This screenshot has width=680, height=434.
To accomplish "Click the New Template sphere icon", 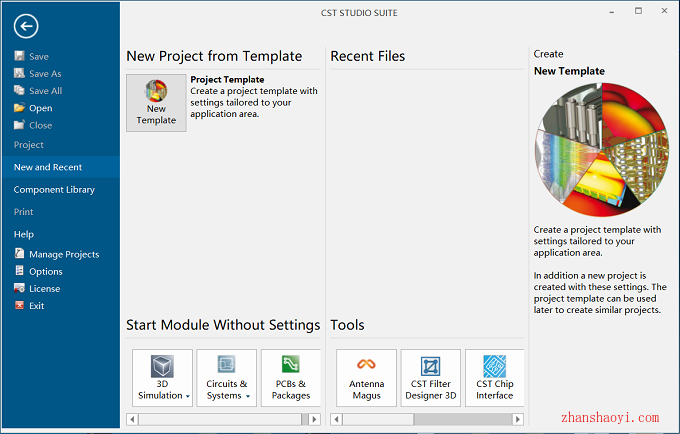I will 156,91.
